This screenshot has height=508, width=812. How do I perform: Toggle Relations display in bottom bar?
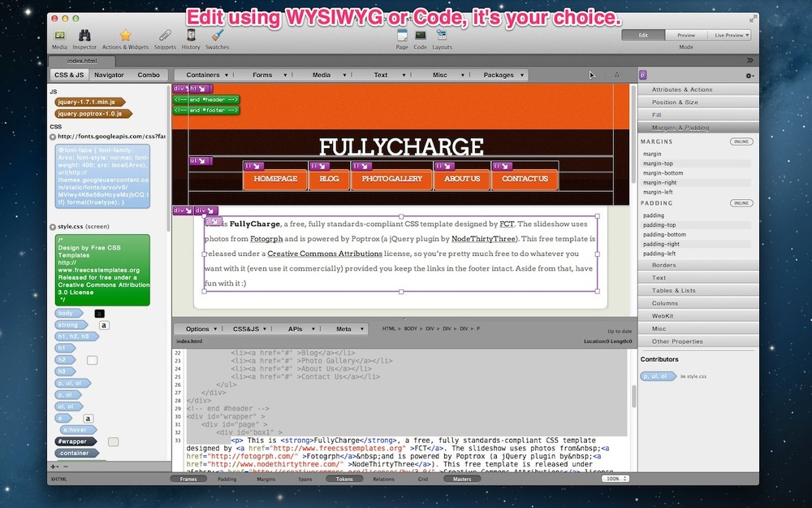click(x=383, y=479)
